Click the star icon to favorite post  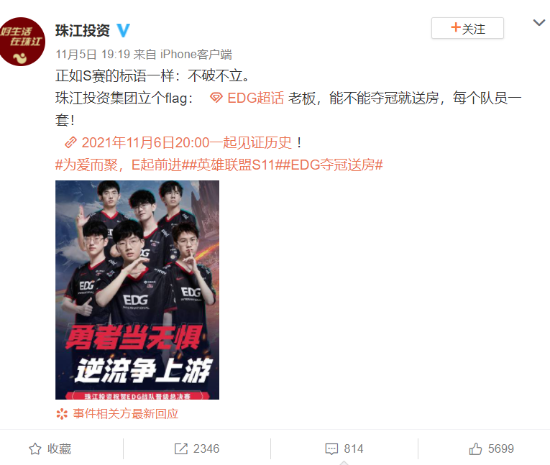(35, 449)
